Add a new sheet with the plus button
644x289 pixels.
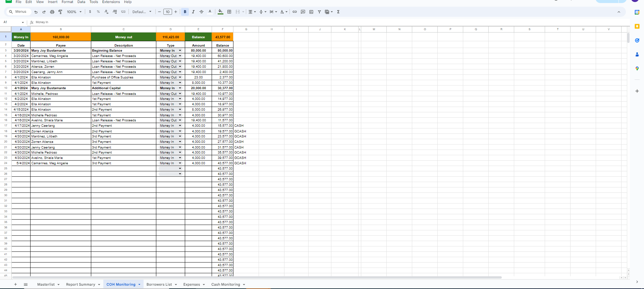[x=15, y=284]
